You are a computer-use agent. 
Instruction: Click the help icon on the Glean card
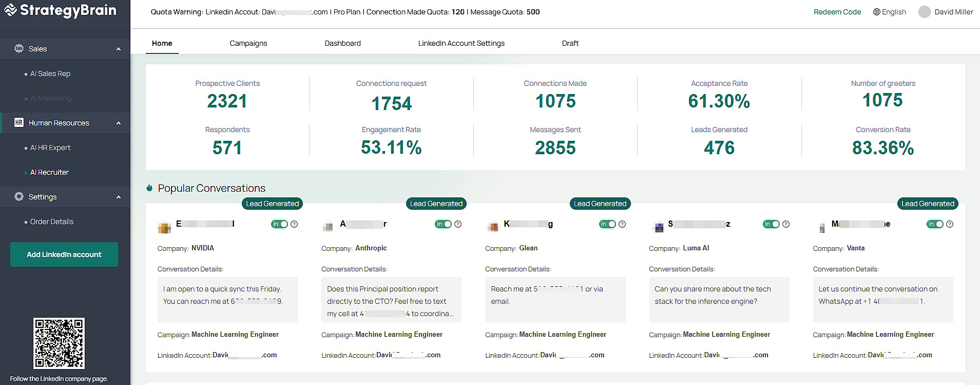coord(622,224)
